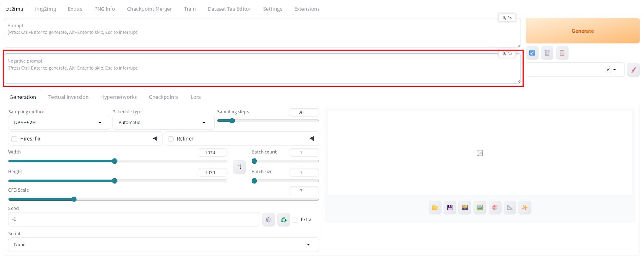The image size is (644, 258).
Task: Open the Sampling method dropdown
Action: 59,123
